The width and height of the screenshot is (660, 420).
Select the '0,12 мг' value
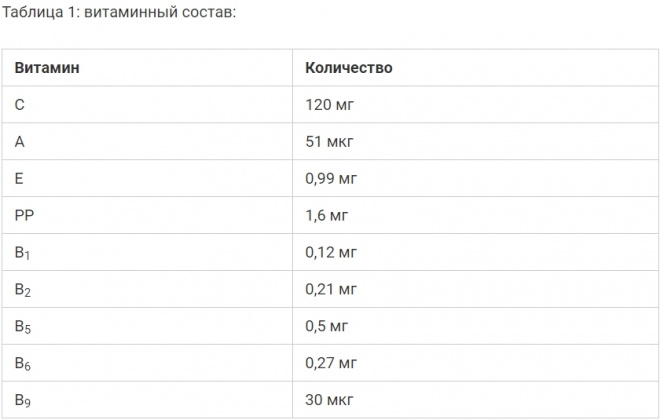(331, 252)
